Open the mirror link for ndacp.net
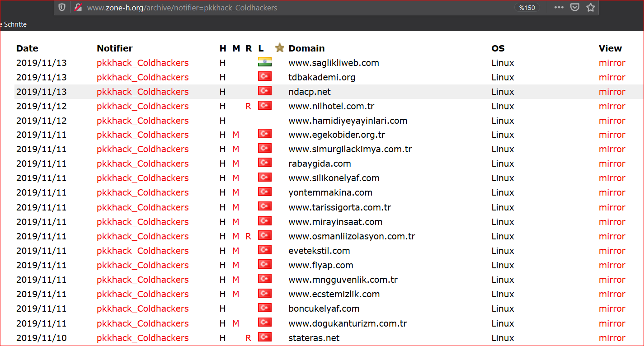The width and height of the screenshot is (644, 346). click(612, 92)
